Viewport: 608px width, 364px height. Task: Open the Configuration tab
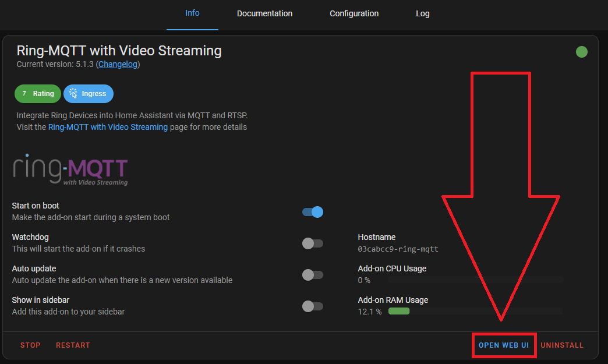tap(354, 13)
